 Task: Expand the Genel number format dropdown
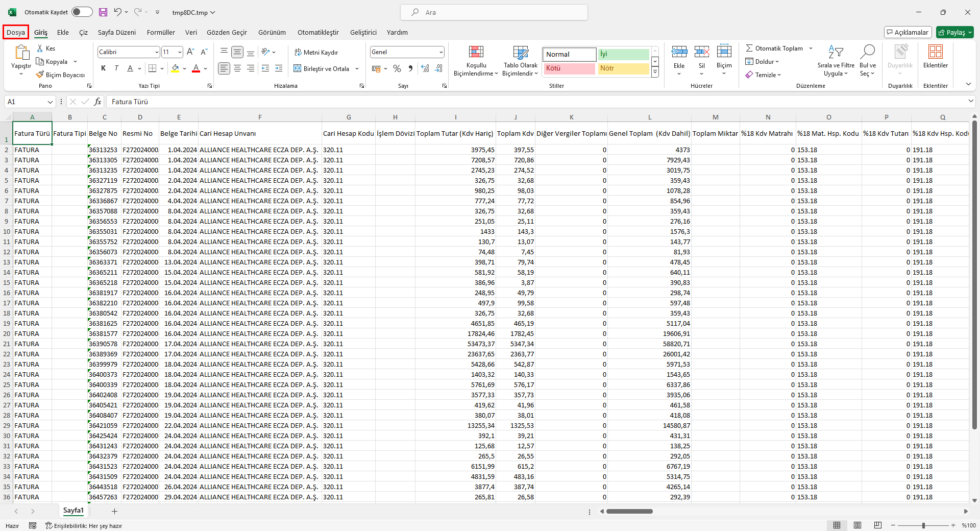tap(440, 52)
